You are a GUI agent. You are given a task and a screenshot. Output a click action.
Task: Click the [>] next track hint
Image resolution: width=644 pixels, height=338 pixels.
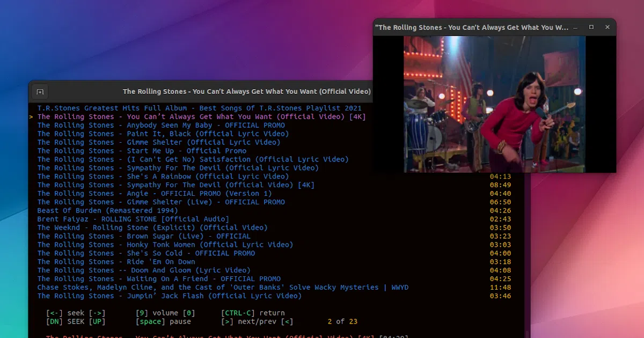(x=228, y=322)
